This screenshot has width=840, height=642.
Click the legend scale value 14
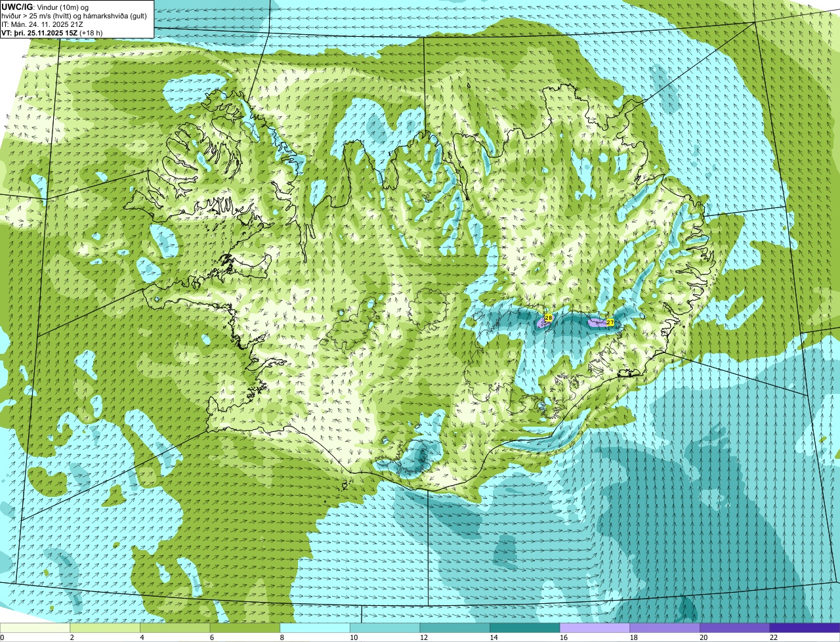click(x=493, y=637)
